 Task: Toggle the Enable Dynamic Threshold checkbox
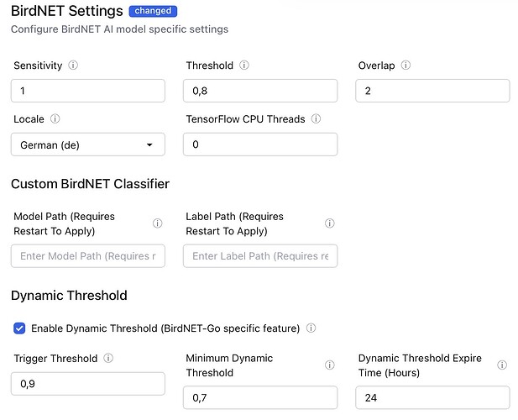(x=19, y=328)
